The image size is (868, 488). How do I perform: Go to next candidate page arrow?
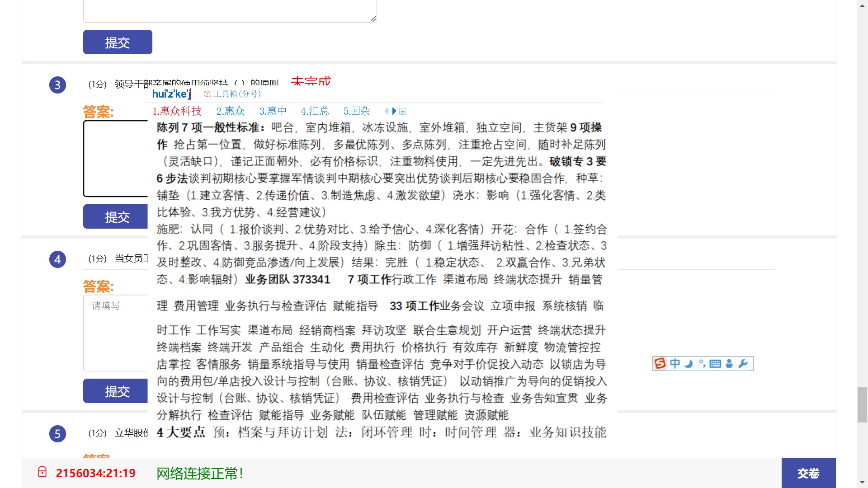coord(394,111)
